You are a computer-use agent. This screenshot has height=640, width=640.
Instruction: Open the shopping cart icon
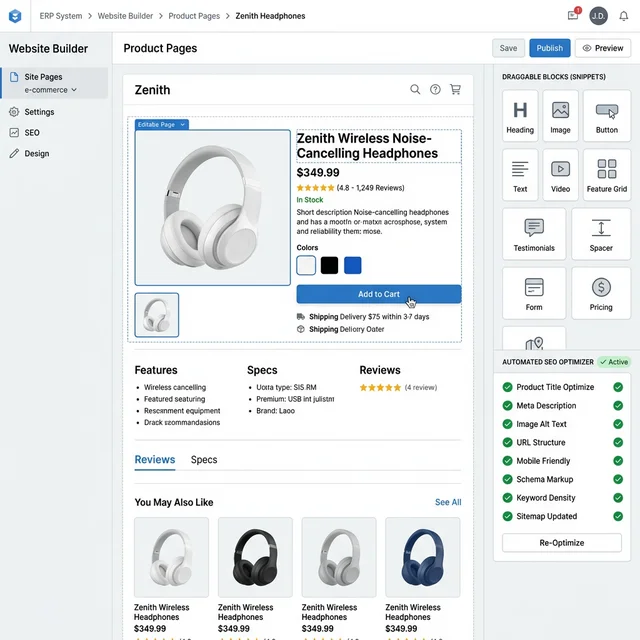coord(455,89)
